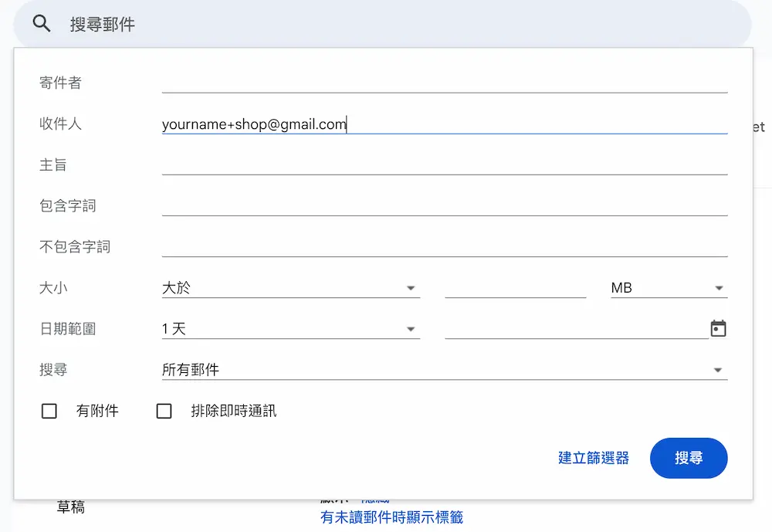This screenshot has width=772, height=532.
Task: Open the 大於 size comparison dropdown
Action: pos(289,286)
